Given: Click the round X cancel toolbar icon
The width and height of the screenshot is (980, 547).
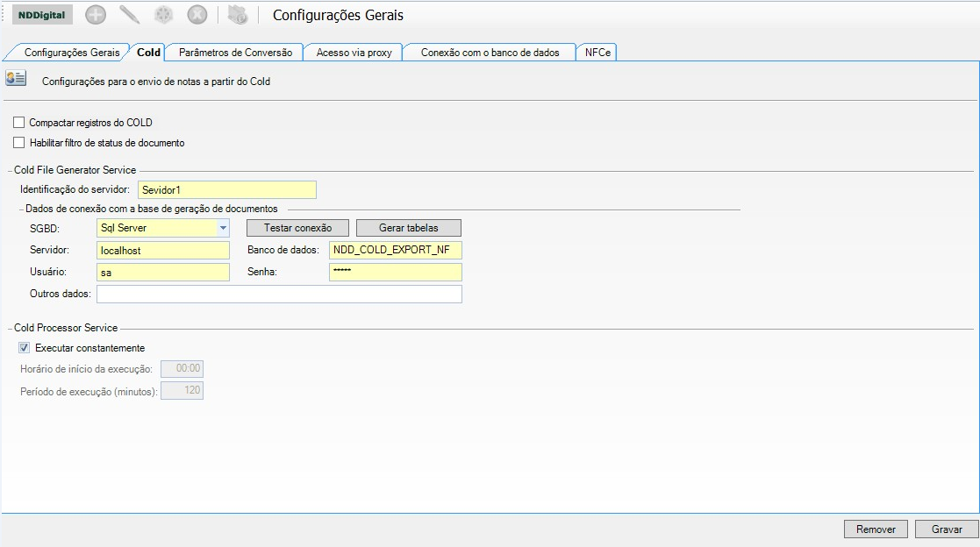Looking at the screenshot, I should click(197, 15).
